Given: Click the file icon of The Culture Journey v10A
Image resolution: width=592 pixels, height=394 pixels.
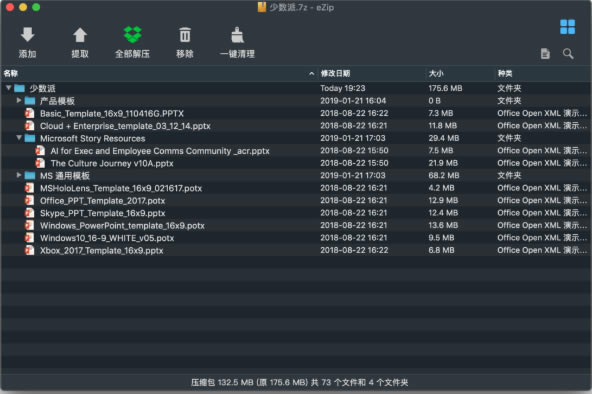Looking at the screenshot, I should tap(40, 163).
